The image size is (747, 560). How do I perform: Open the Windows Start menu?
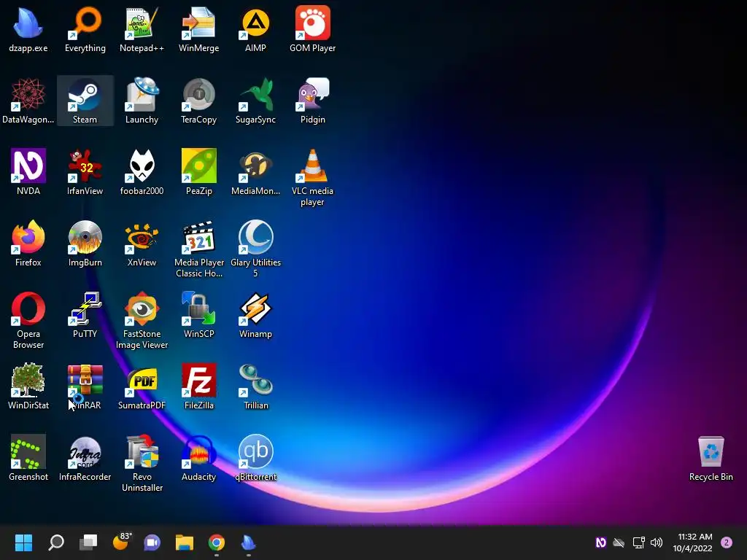(x=23, y=542)
